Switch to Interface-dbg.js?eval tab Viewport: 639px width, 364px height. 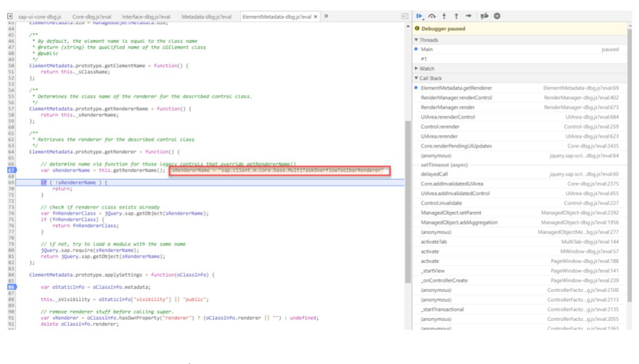(146, 17)
